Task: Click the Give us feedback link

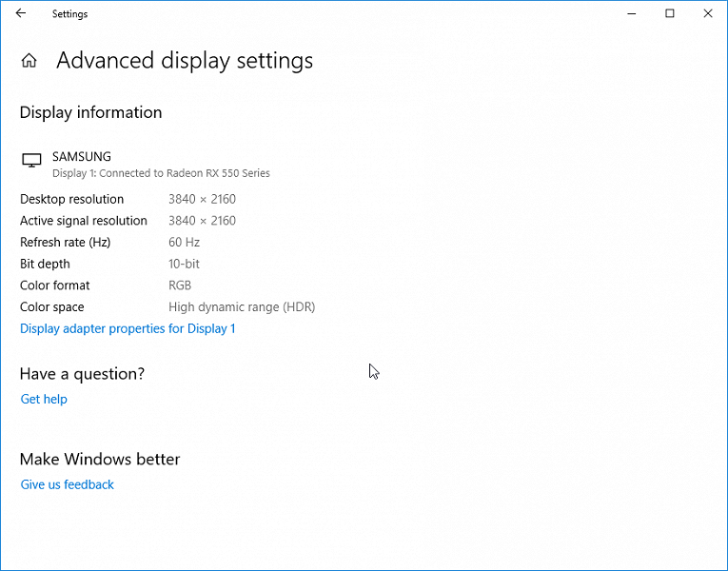Action: pos(68,484)
